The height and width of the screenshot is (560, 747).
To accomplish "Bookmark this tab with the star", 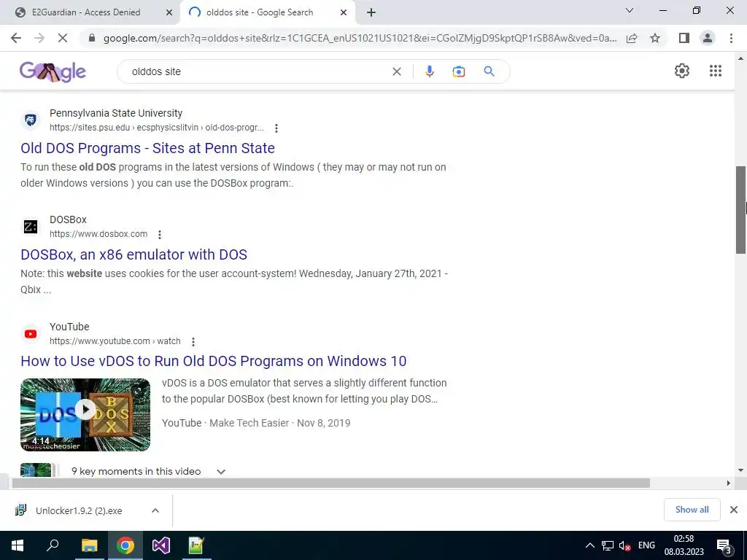I will coord(655,38).
